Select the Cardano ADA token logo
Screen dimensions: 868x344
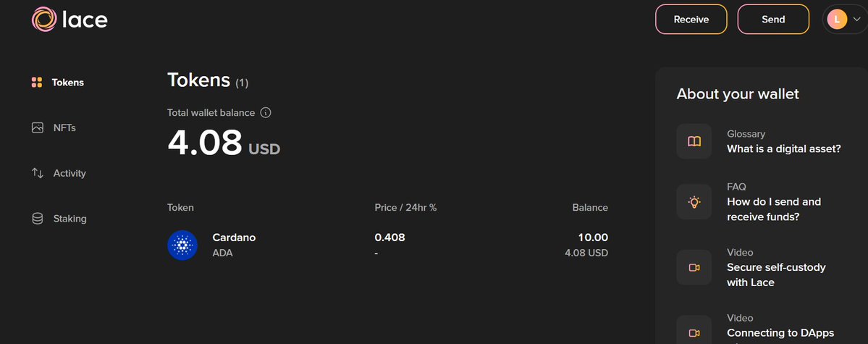coord(182,246)
